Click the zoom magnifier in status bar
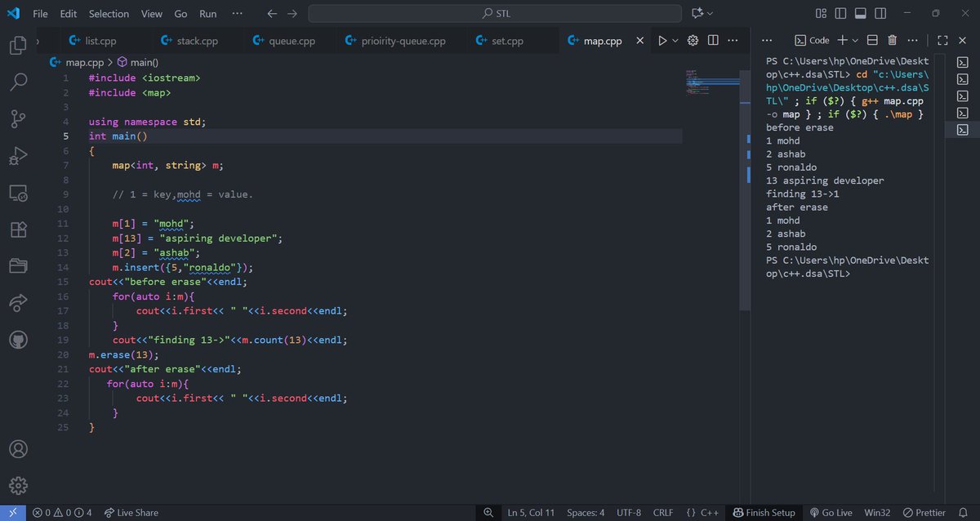Image resolution: width=980 pixels, height=521 pixels. coord(488,512)
